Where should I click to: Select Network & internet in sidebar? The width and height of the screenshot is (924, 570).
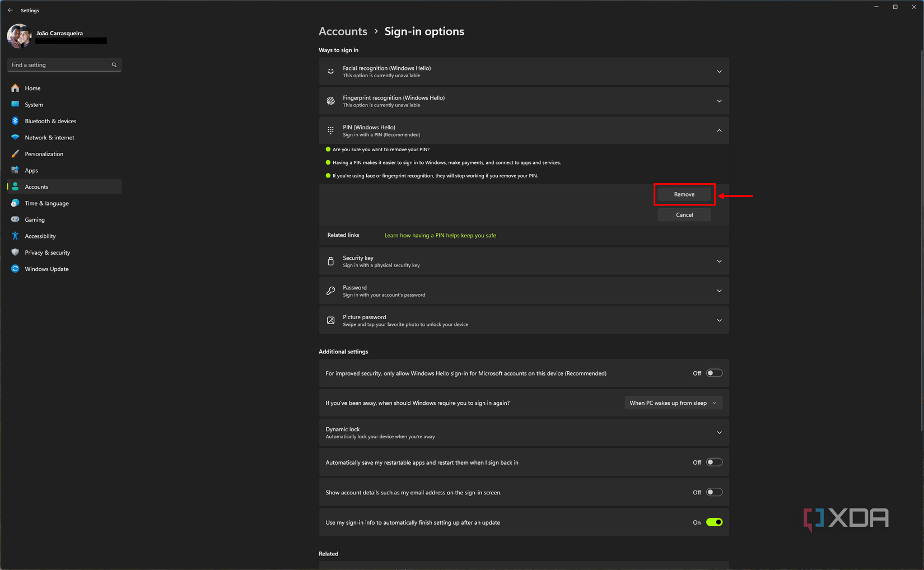[x=64, y=137]
